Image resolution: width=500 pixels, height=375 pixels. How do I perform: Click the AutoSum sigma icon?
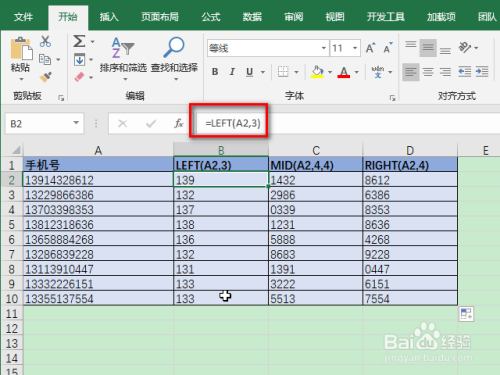pos(79,41)
